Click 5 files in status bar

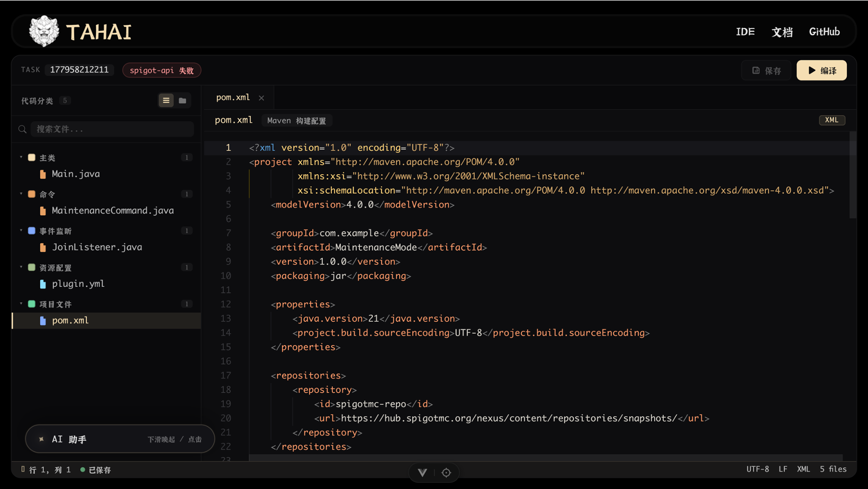pyautogui.click(x=833, y=469)
